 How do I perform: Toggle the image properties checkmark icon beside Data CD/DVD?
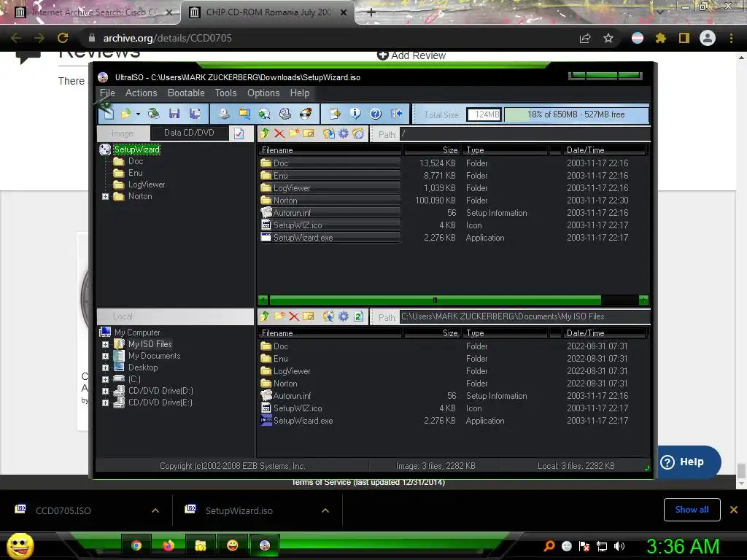pos(239,133)
